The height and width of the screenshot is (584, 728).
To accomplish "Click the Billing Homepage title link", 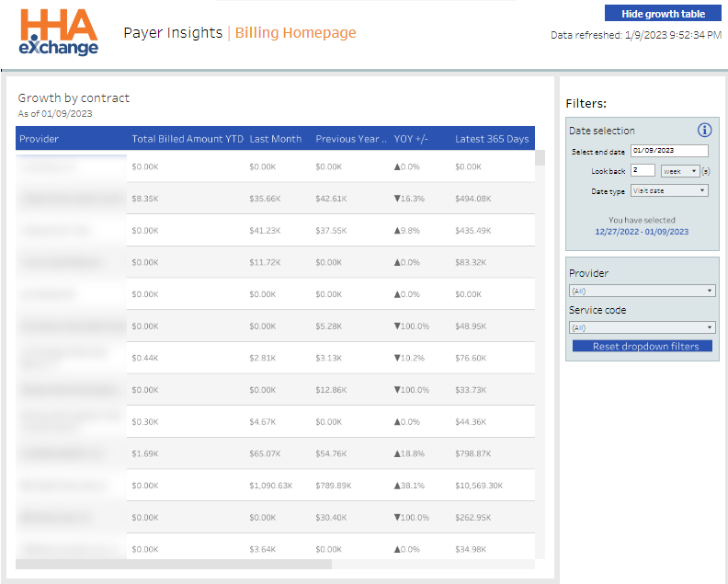I will tap(295, 33).
